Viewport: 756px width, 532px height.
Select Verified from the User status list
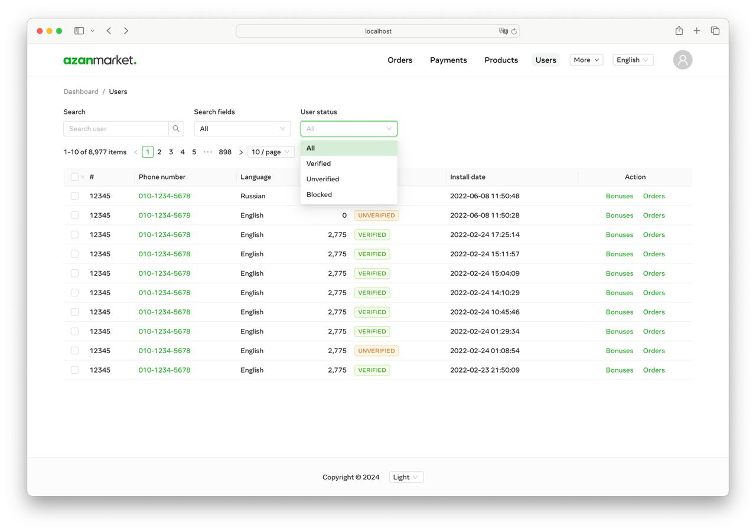click(x=318, y=164)
